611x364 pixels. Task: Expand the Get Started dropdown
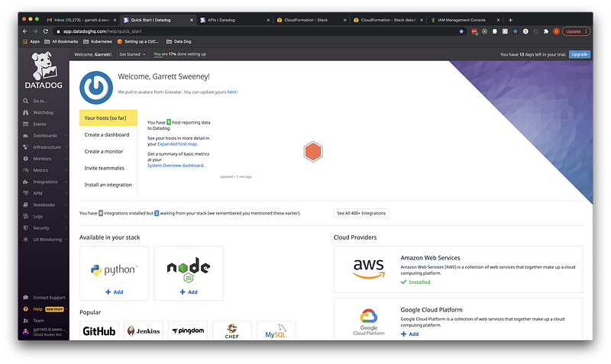tap(132, 54)
